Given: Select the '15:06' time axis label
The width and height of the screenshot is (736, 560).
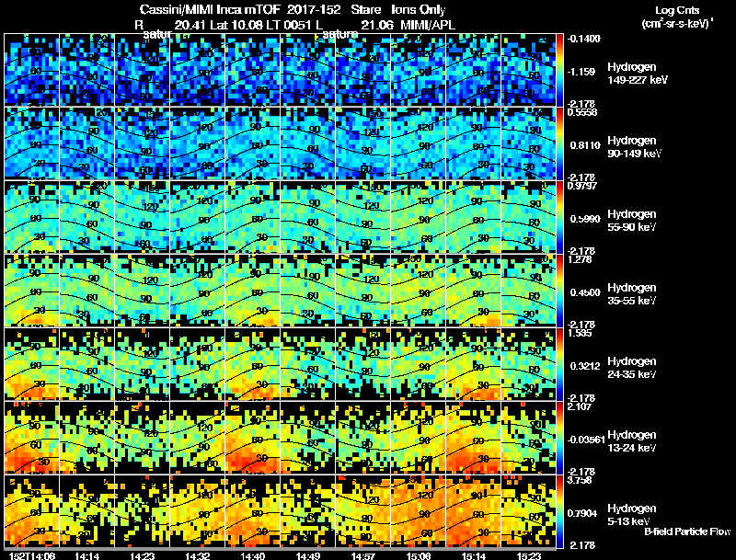Looking at the screenshot, I should pyautogui.click(x=419, y=555).
